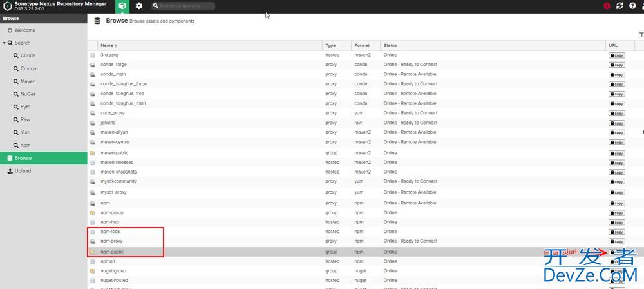This screenshot has height=289, width=644.
Task: Open NuGet search in sidebar
Action: point(28,94)
